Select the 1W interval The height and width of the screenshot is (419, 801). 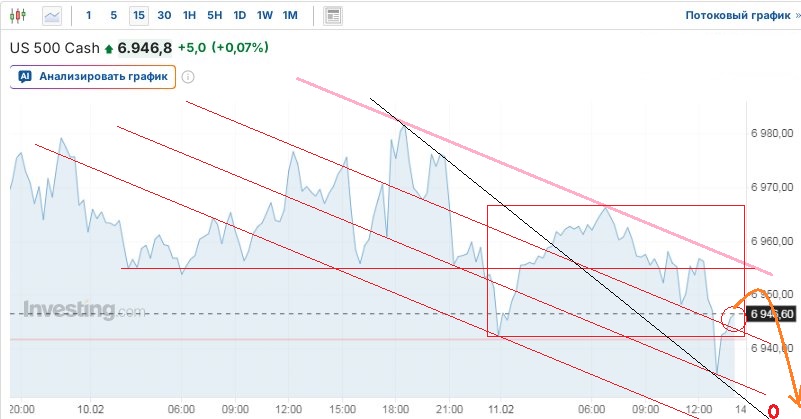tap(264, 16)
